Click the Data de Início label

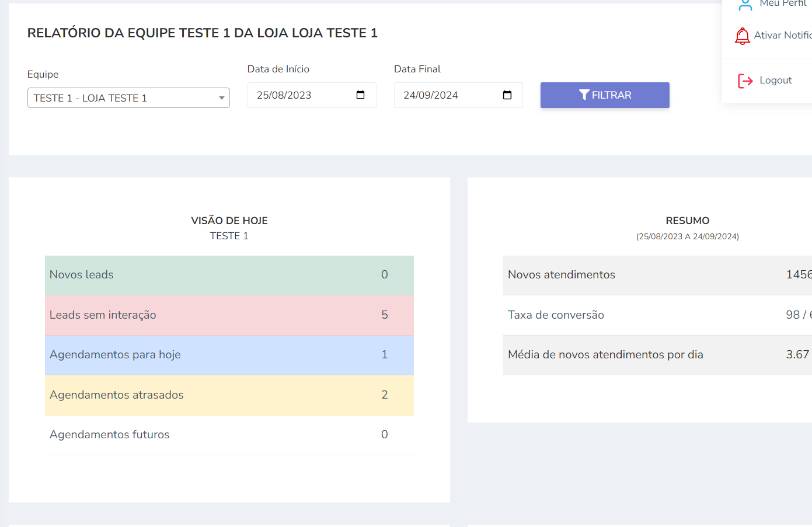tap(278, 69)
